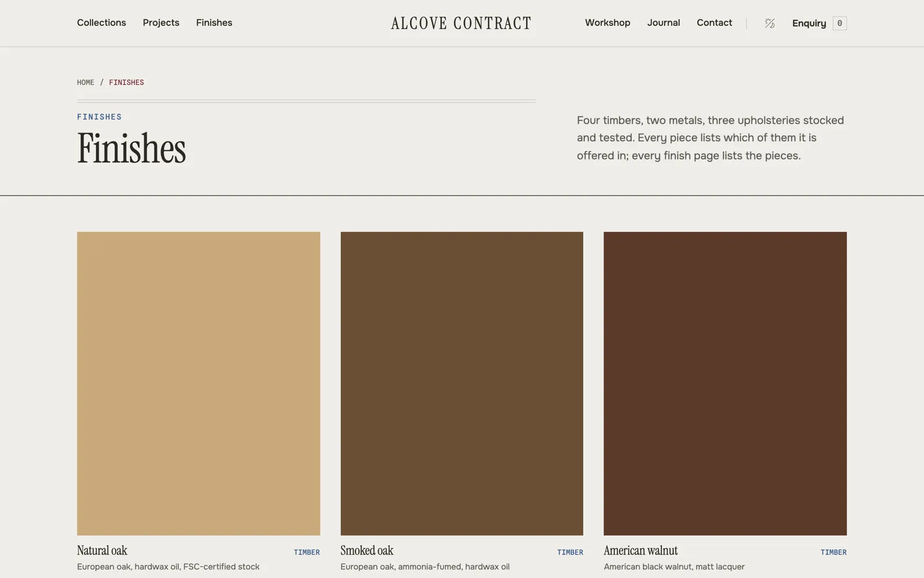The width and height of the screenshot is (924, 578).
Task: Open the American walnut colour swatch
Action: [725, 383]
